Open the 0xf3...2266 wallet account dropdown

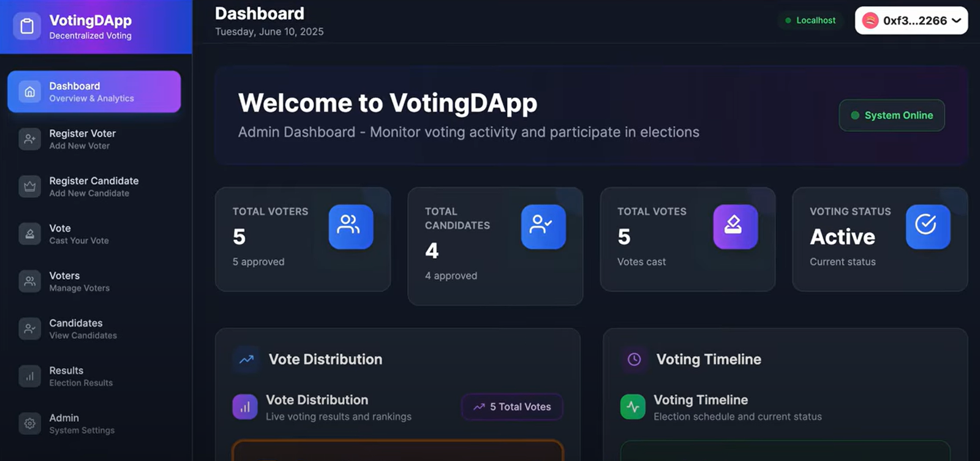[x=911, y=21]
